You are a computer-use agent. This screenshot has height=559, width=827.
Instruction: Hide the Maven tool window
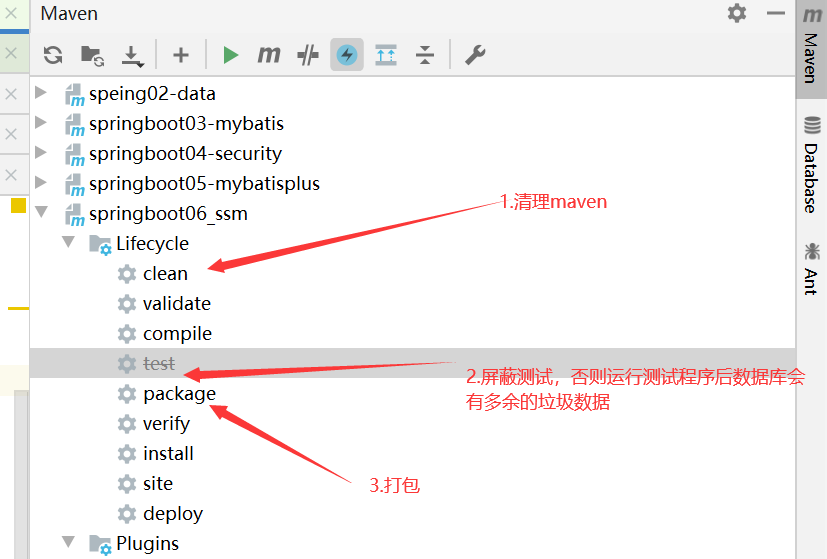776,13
